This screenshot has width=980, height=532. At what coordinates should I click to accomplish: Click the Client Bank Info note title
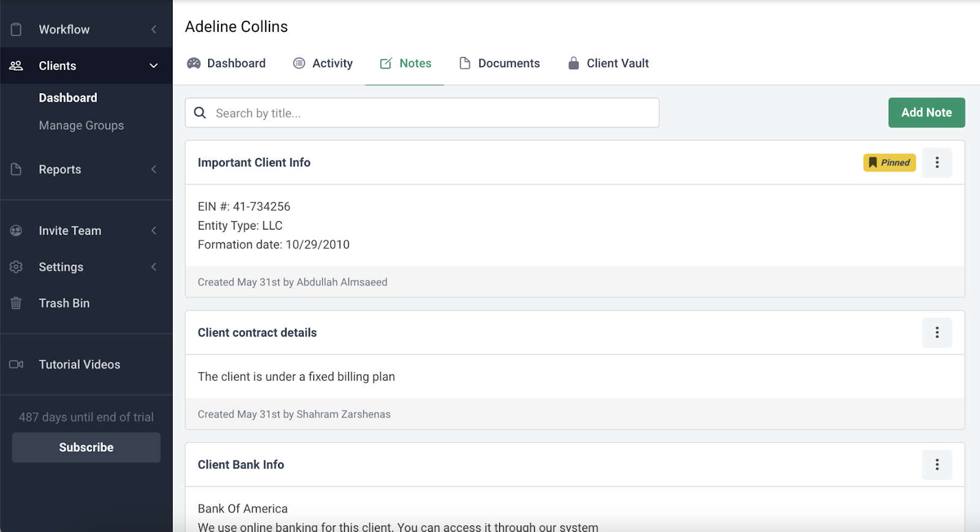pos(241,465)
